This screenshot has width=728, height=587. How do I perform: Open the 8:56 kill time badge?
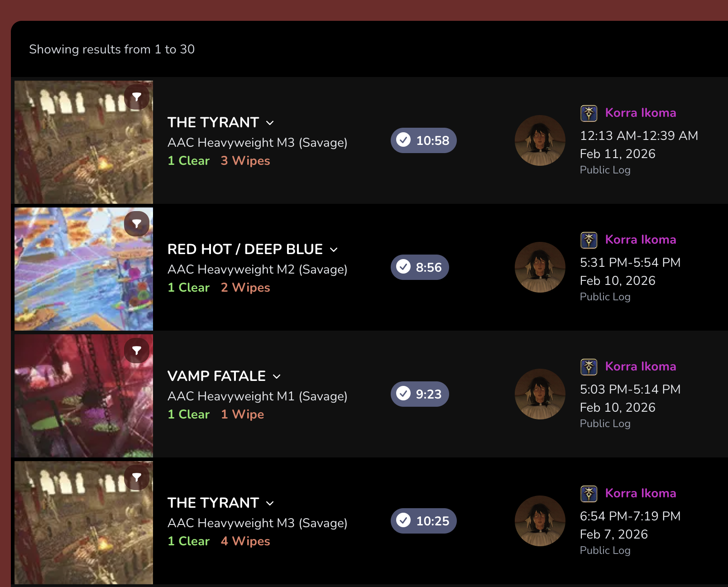pyautogui.click(x=420, y=267)
